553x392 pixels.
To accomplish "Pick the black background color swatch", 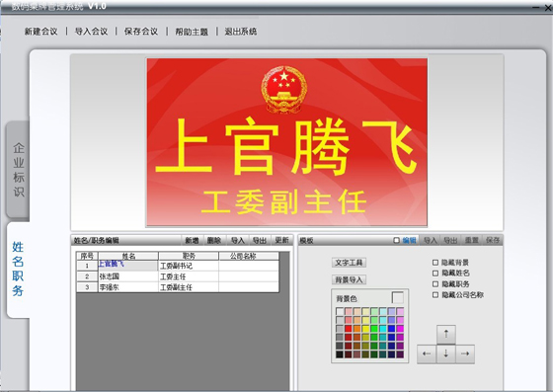I will [x=340, y=354].
